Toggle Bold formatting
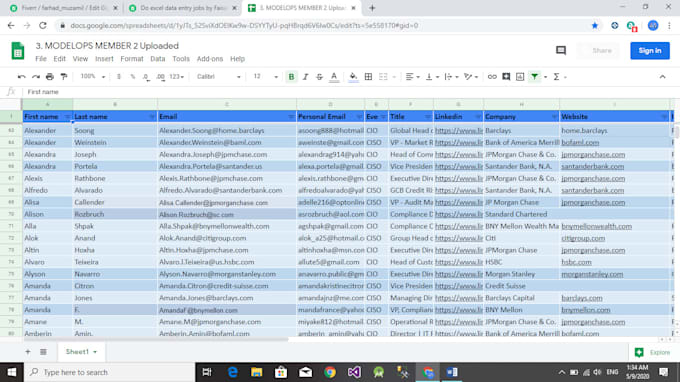The width and height of the screenshot is (680, 382). point(291,77)
